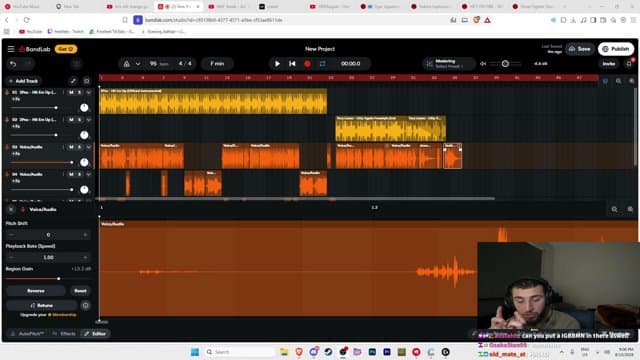Adjust the Region Gain slider
The width and height of the screenshot is (640, 360).
click(48, 279)
